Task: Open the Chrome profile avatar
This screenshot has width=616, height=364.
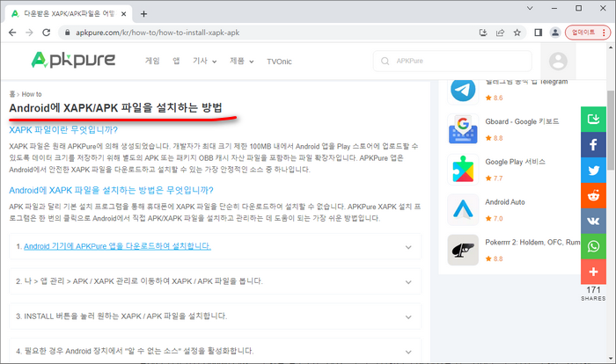Action: pos(555,33)
